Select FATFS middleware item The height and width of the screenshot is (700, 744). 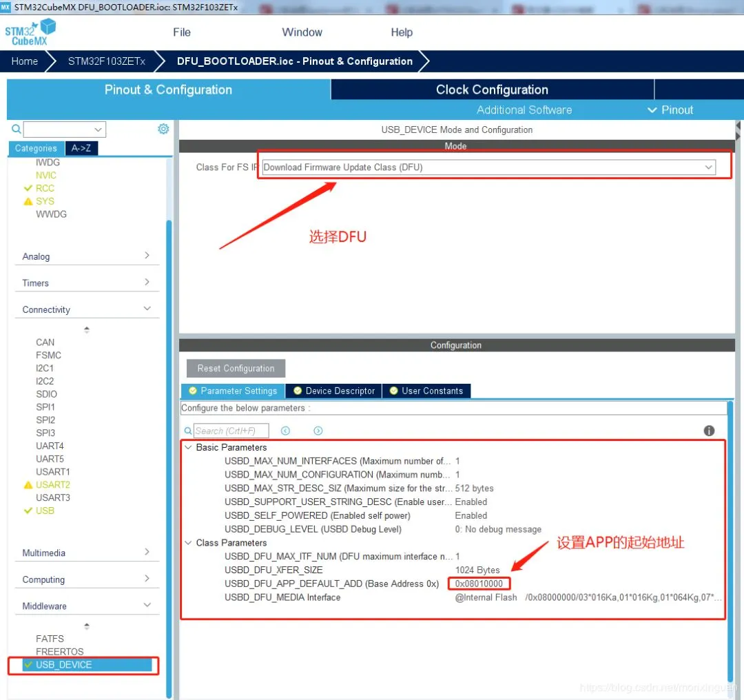tap(50, 639)
